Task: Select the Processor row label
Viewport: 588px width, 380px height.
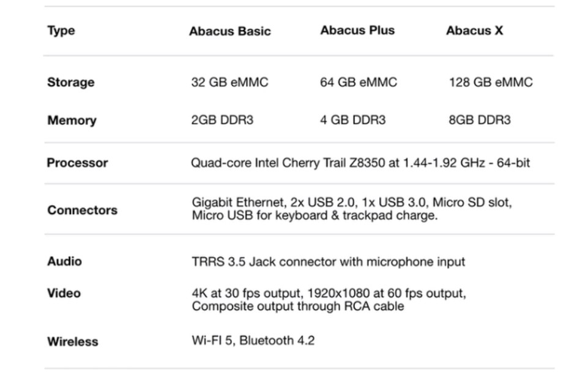Action: click(x=77, y=163)
